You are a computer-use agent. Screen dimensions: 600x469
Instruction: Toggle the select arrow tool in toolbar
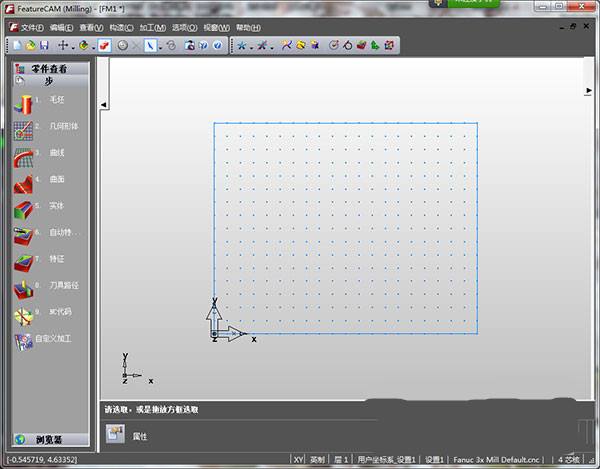tap(149, 45)
